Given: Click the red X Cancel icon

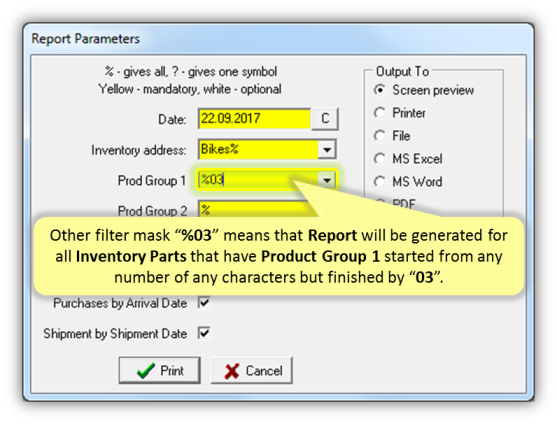Looking at the screenshot, I should 232,371.
